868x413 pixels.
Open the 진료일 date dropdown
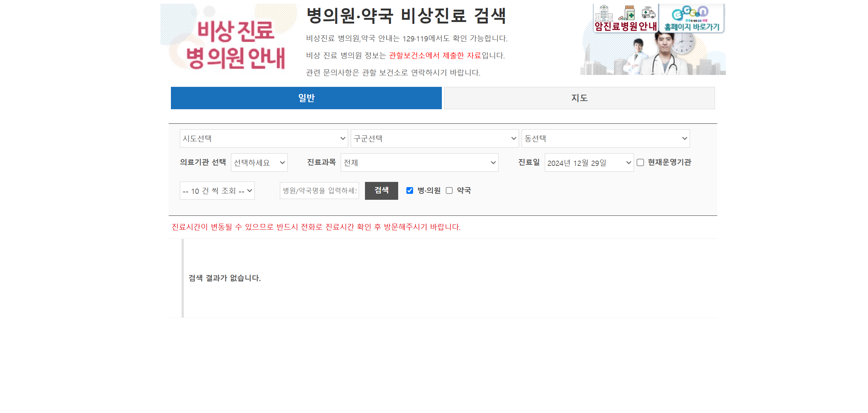(589, 163)
